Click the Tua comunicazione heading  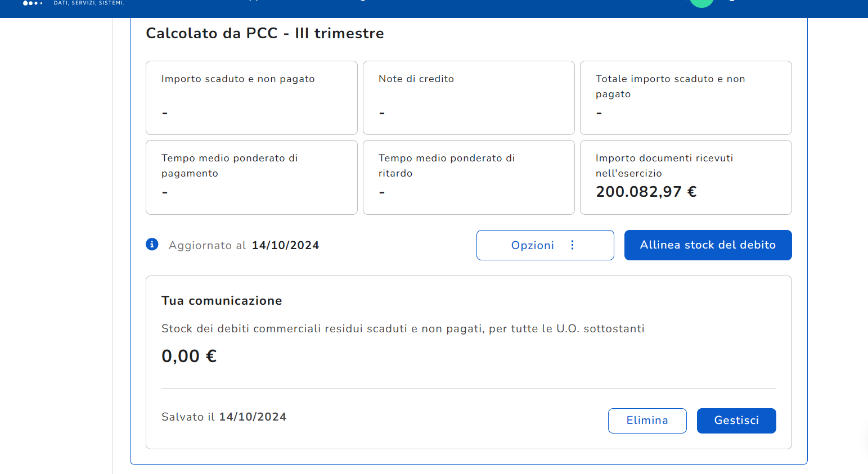(x=222, y=301)
